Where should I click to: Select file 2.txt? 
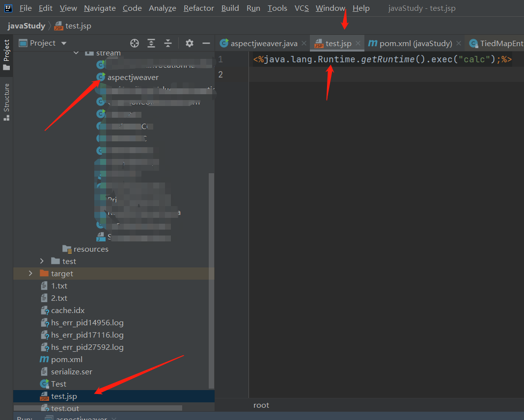click(59, 298)
